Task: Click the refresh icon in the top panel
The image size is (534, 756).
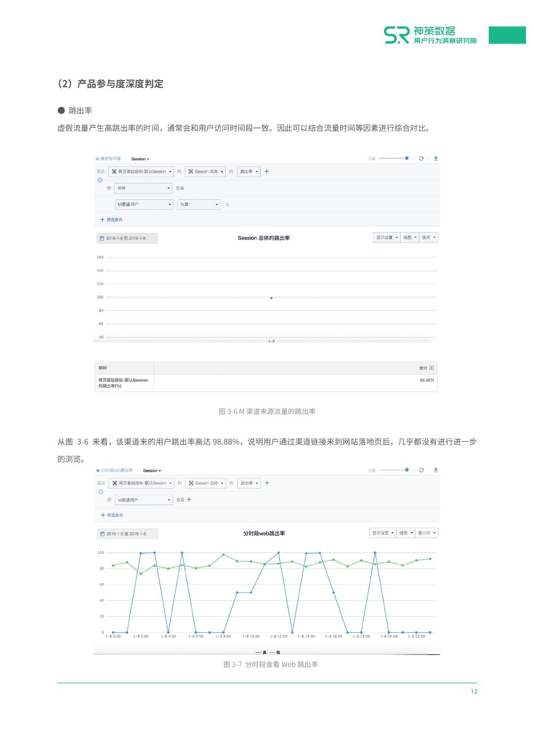Action: [x=421, y=158]
